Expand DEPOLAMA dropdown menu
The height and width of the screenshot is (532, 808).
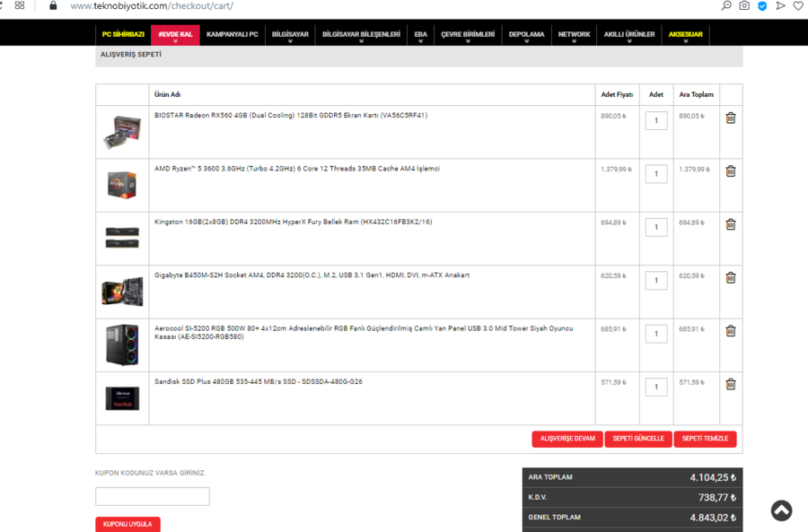tap(526, 34)
